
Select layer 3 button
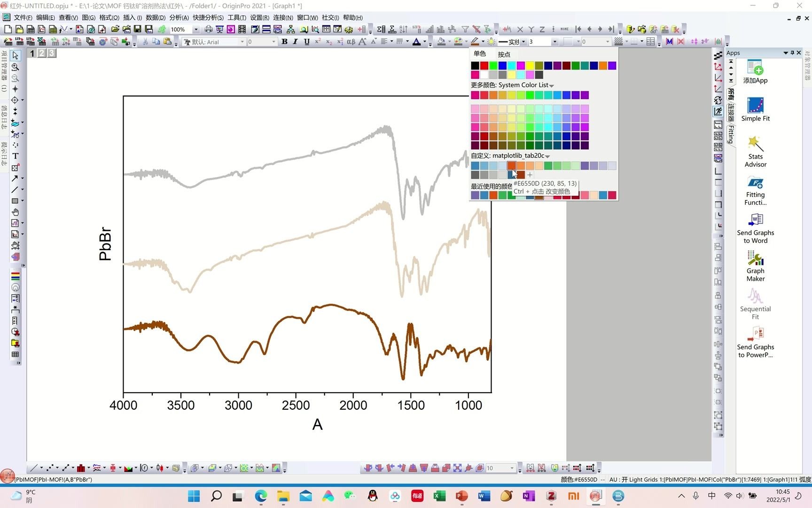click(51, 53)
